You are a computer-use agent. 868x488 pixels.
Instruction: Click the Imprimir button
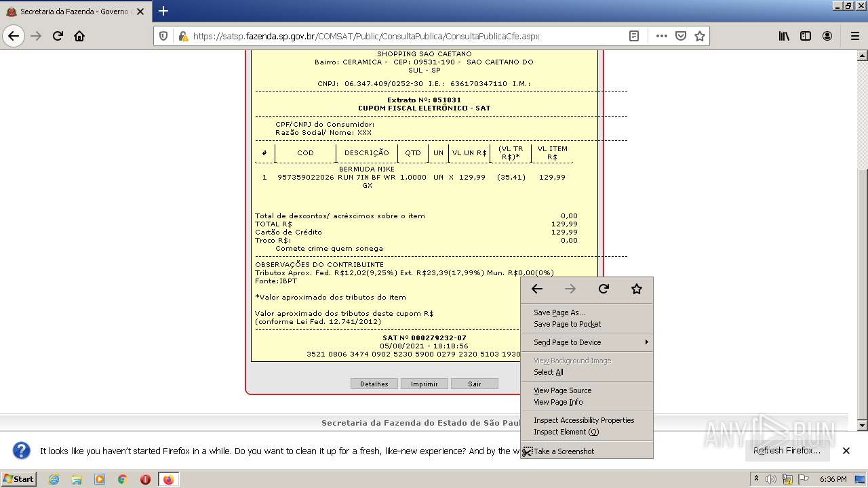pos(425,384)
